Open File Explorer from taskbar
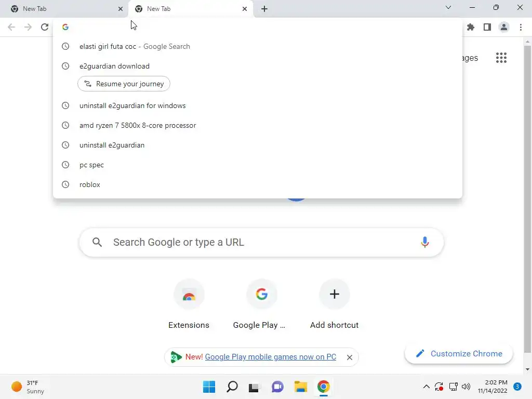The width and height of the screenshot is (532, 399). [301, 387]
